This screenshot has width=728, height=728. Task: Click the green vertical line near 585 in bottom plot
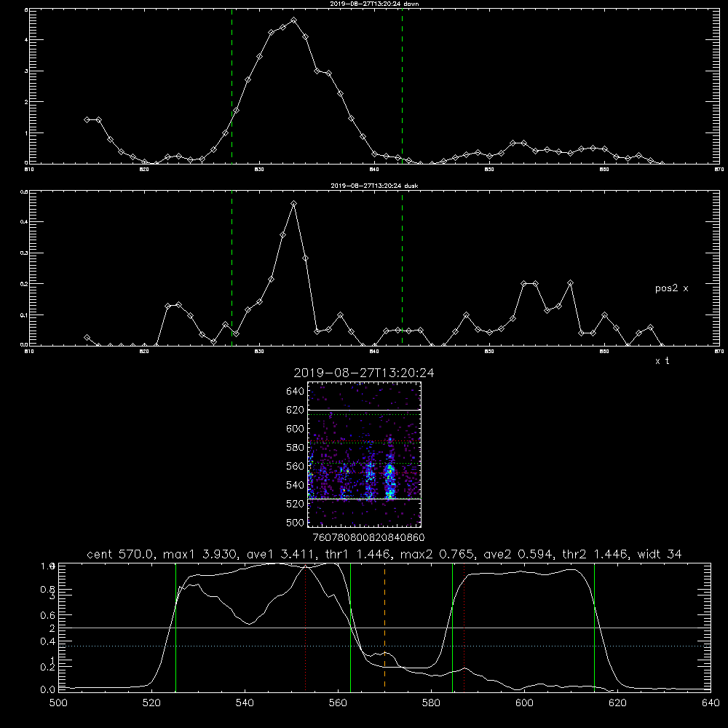pyautogui.click(x=452, y=627)
